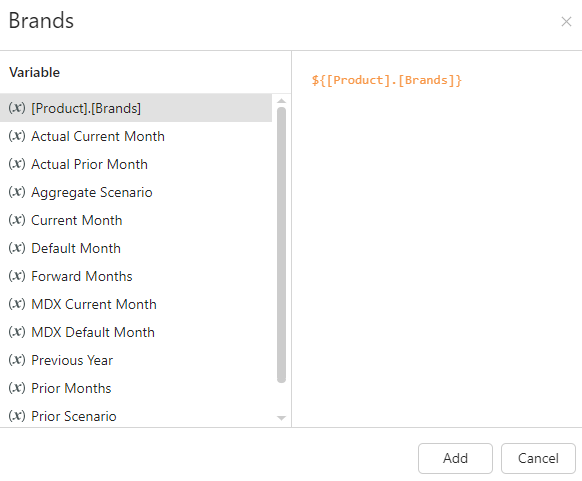Pick the Prior Months variable
This screenshot has height=481, width=582.
pos(136,388)
